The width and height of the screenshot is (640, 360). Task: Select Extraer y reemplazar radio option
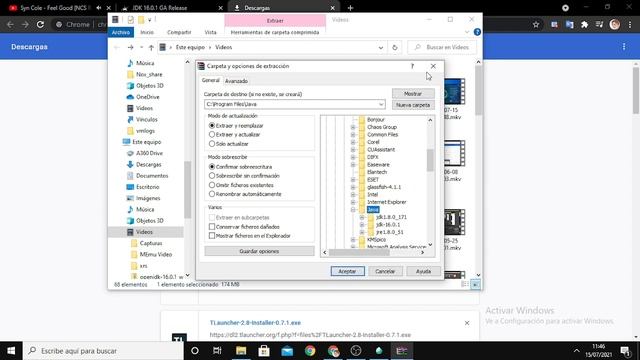[211, 126]
